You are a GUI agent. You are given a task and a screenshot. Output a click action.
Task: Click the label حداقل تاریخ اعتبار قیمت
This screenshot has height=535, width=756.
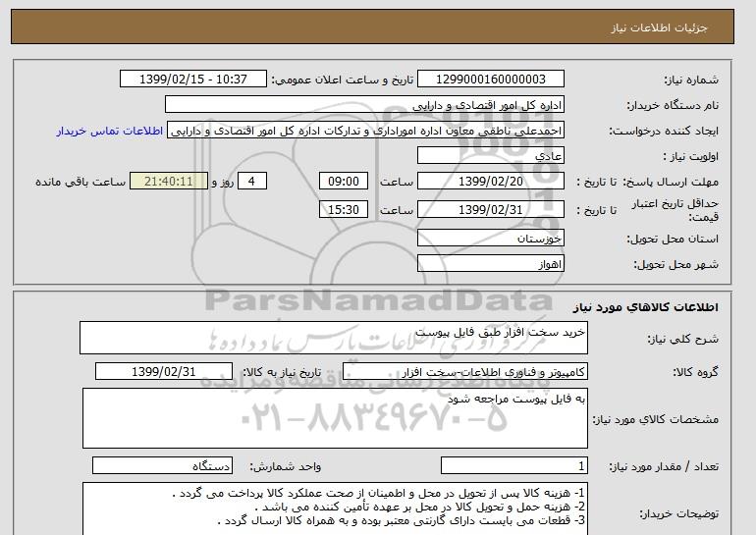(x=675, y=210)
